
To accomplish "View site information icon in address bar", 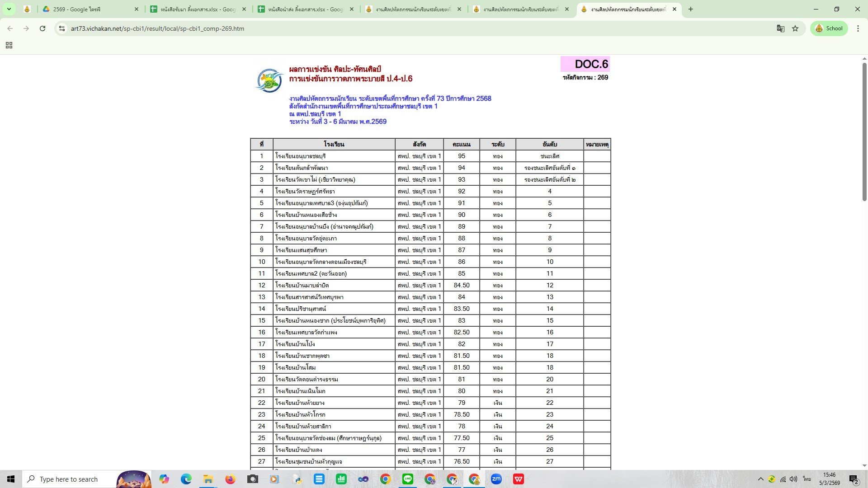I will coord(62,28).
